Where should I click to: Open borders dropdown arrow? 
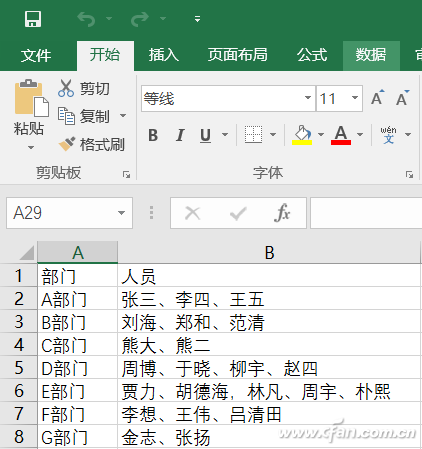click(273, 135)
